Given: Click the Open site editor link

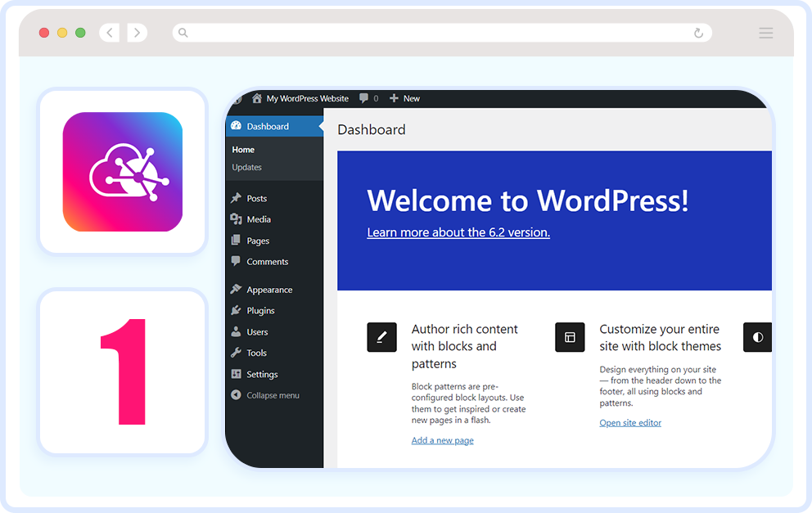Looking at the screenshot, I should [x=629, y=423].
